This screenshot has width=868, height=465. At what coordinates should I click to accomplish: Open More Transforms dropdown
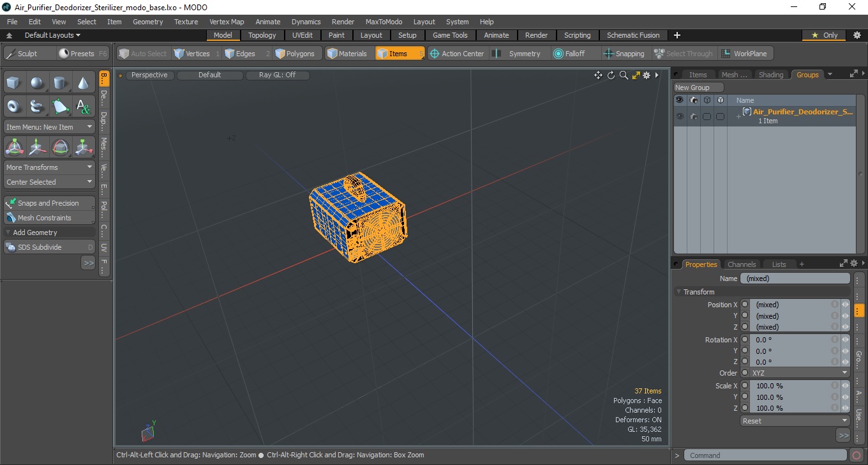pyautogui.click(x=49, y=167)
